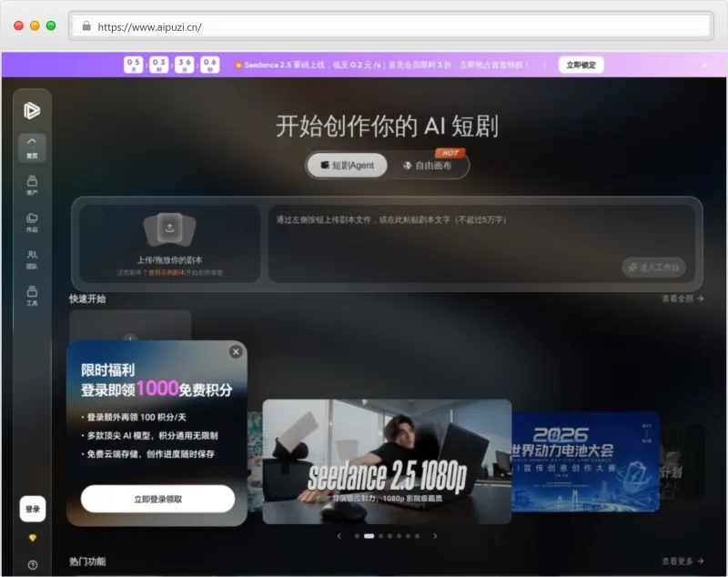Click the 免费云端存储 bullet line

[x=148, y=454]
